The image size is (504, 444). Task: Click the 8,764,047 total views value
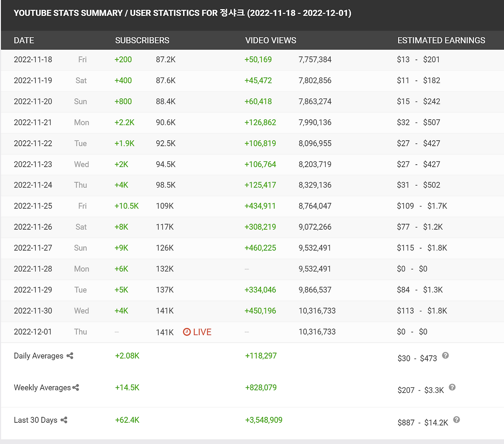click(x=315, y=206)
